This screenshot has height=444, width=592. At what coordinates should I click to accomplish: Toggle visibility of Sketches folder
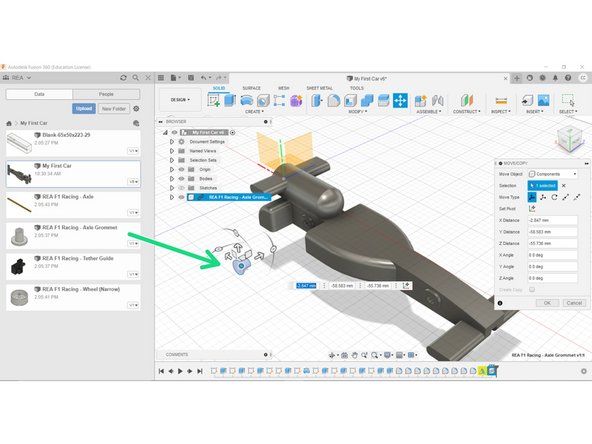(x=182, y=188)
